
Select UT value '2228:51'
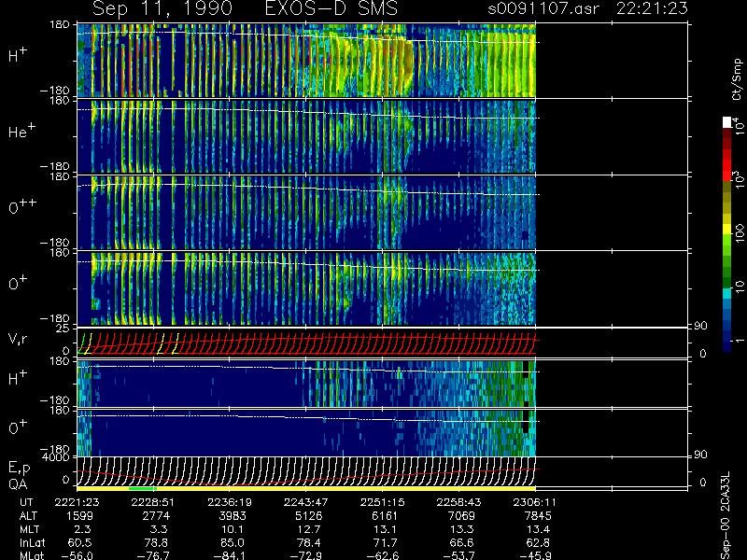point(153,502)
